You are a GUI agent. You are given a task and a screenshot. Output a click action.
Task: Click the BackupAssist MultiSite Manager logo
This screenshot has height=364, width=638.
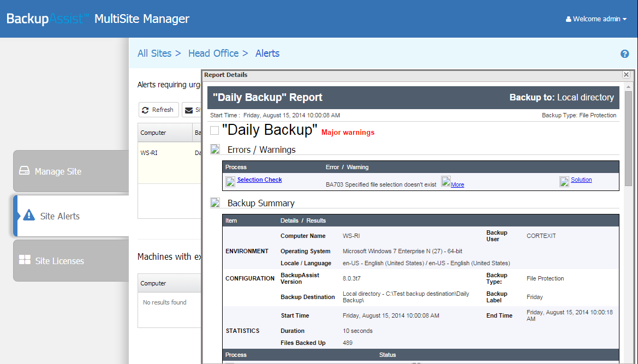[98, 19]
